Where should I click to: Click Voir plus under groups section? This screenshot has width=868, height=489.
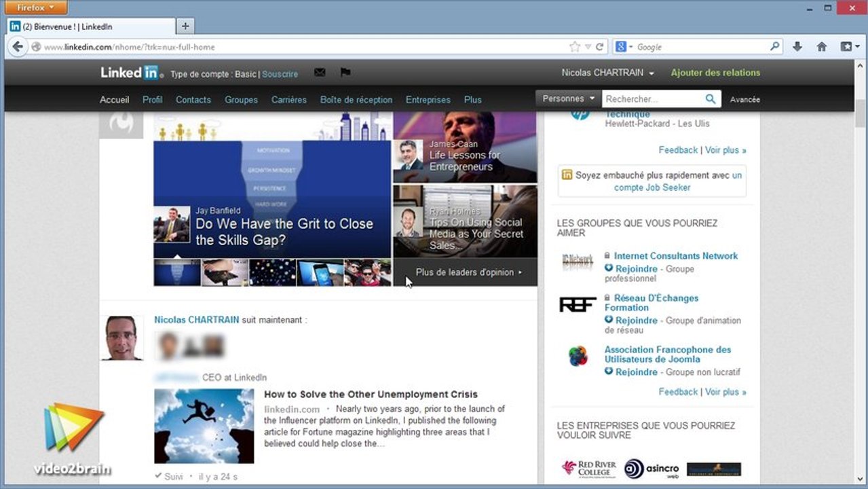(x=725, y=392)
